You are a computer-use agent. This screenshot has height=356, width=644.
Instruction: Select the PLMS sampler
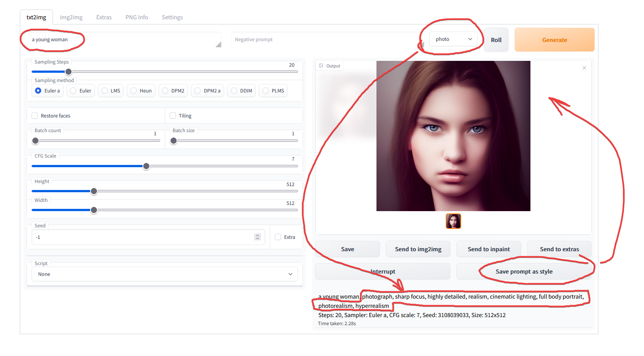click(x=273, y=91)
